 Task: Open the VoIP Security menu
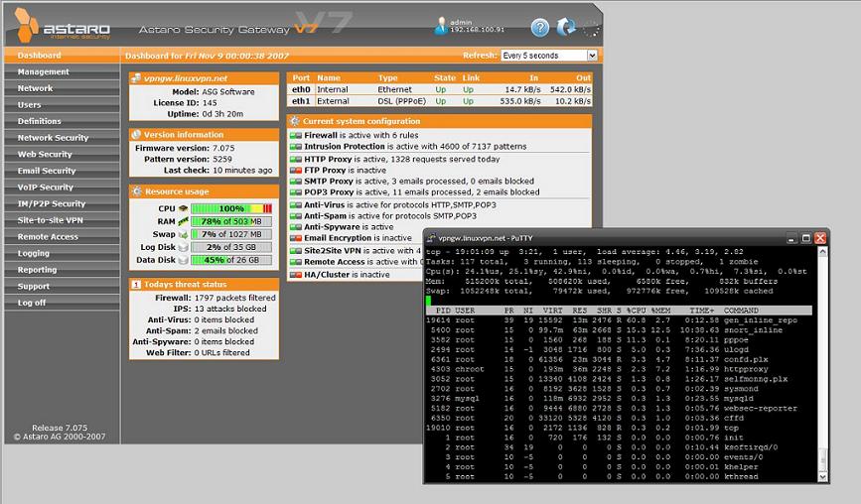[x=62, y=187]
